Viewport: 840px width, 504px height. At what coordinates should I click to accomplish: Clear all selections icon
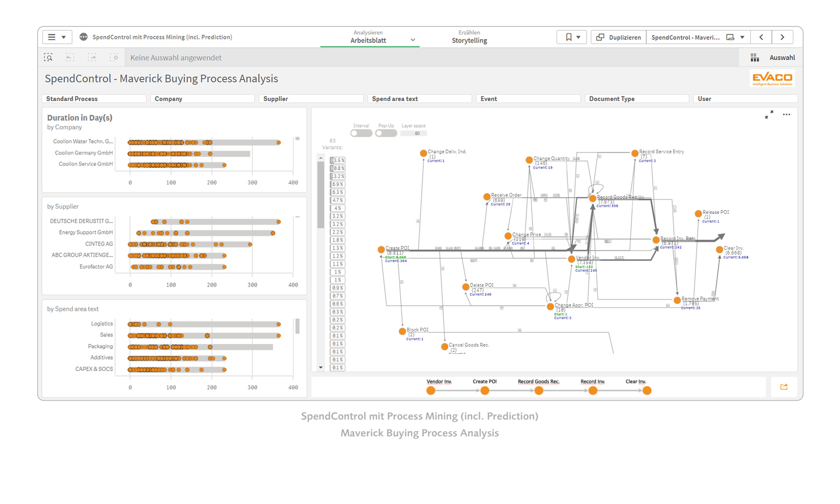coord(114,57)
